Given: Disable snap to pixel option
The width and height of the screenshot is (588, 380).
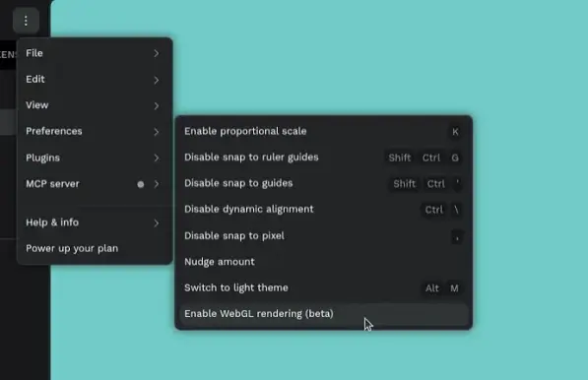Looking at the screenshot, I should pos(324,236).
